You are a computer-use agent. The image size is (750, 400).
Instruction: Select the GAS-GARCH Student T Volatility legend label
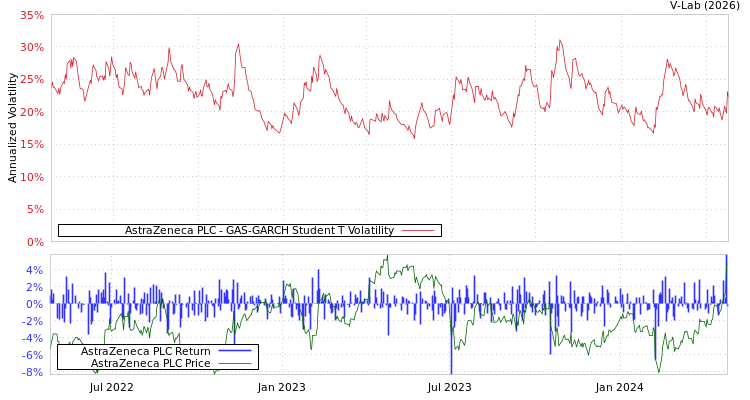click(259, 231)
